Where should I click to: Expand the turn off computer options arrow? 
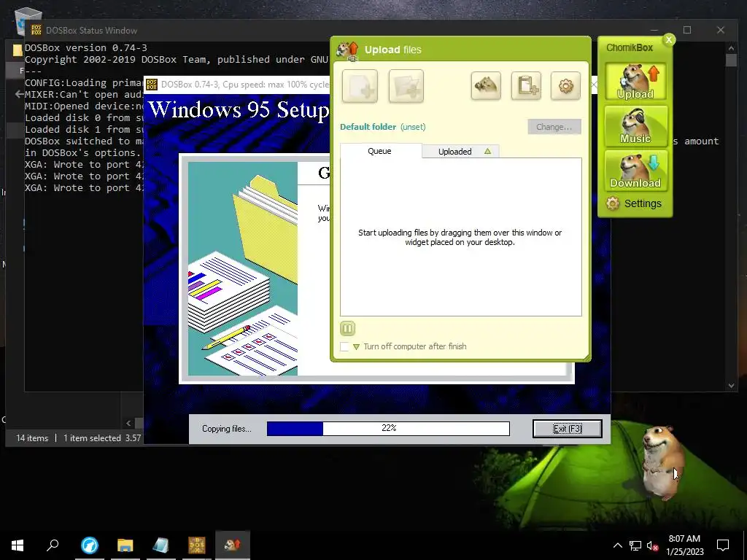click(356, 346)
